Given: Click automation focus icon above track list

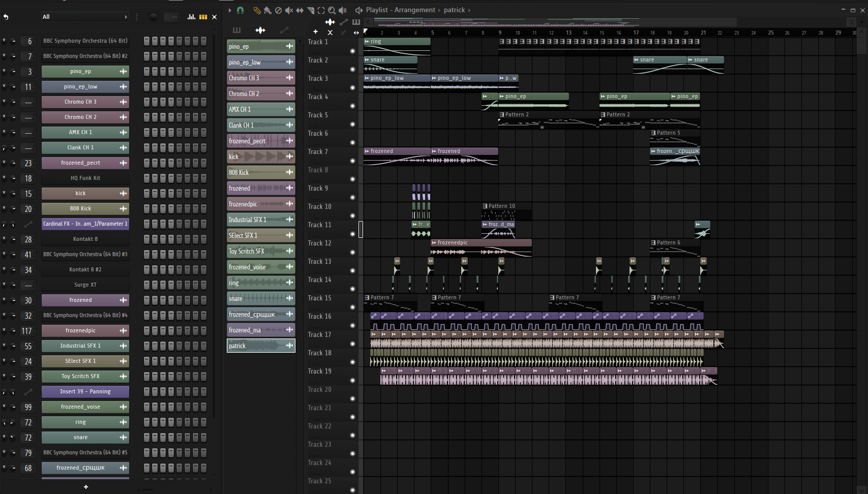Looking at the screenshot, I should tap(344, 22).
